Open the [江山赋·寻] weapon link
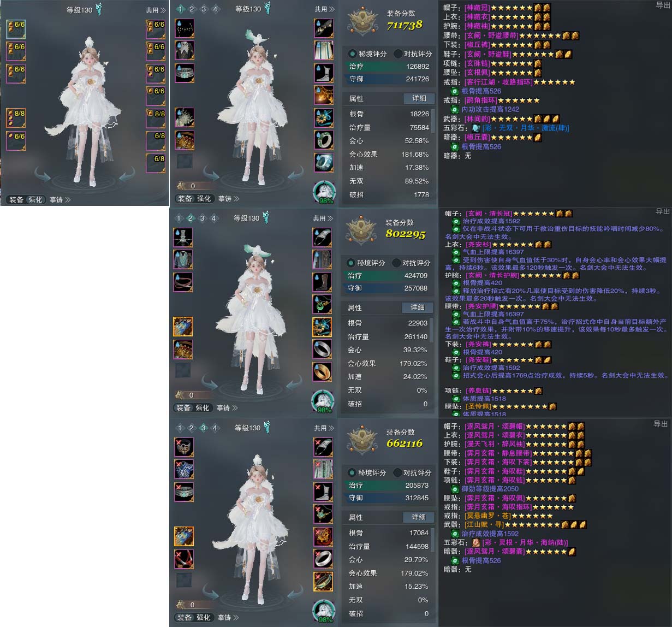Image resolution: width=672 pixels, height=627 pixels. coord(484,524)
